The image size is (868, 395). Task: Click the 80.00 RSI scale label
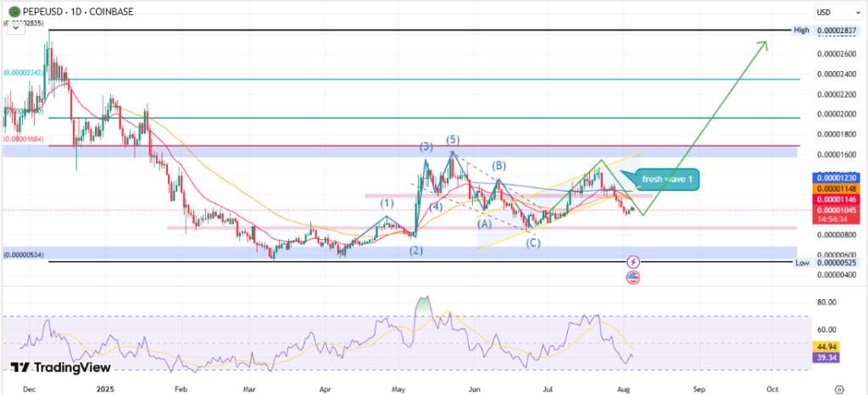826,303
